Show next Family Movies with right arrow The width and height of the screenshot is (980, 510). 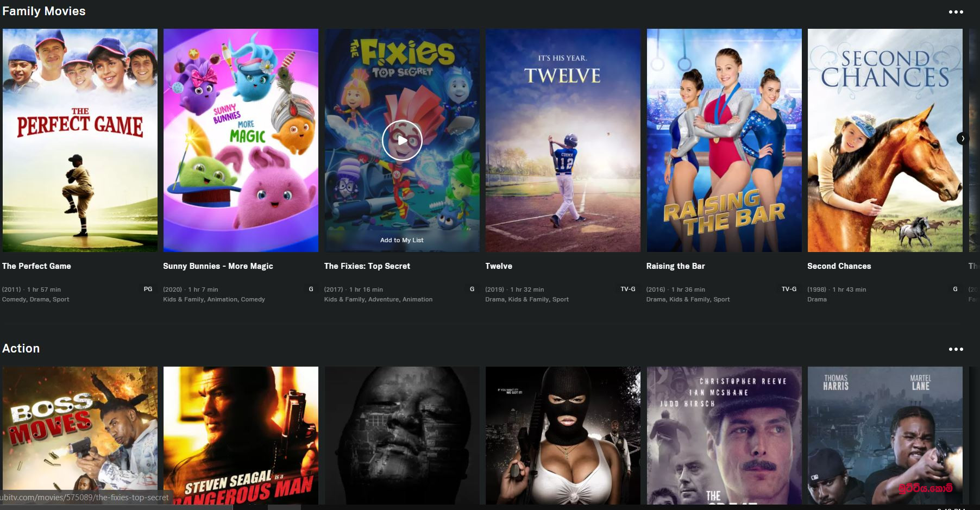pos(963,138)
